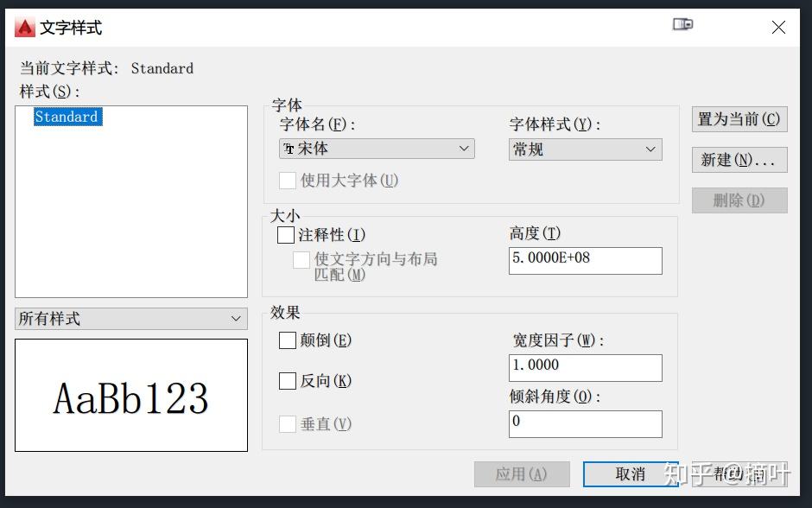Enable the 注释性 checkbox

pos(286,235)
